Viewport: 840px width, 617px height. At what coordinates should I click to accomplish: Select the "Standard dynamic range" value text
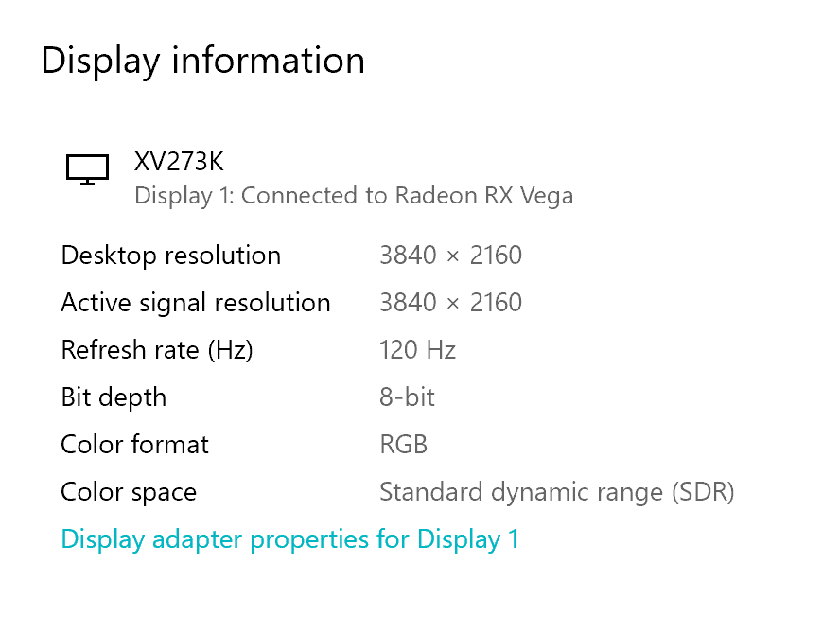(x=521, y=492)
